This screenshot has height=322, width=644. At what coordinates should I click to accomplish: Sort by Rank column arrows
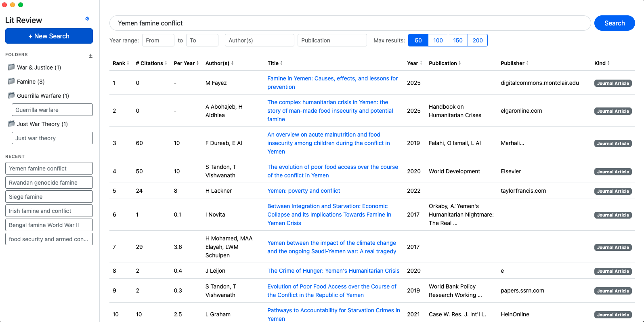(128, 63)
